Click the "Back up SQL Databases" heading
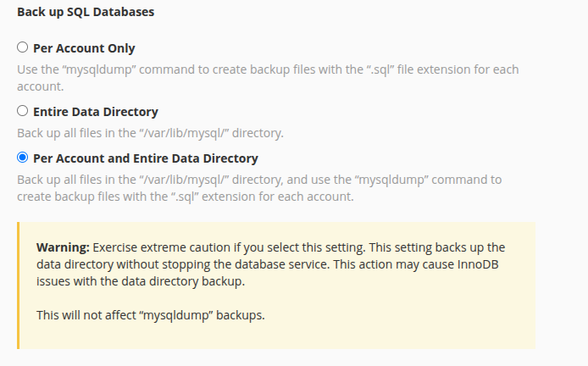This screenshot has height=366, width=588. (x=86, y=12)
